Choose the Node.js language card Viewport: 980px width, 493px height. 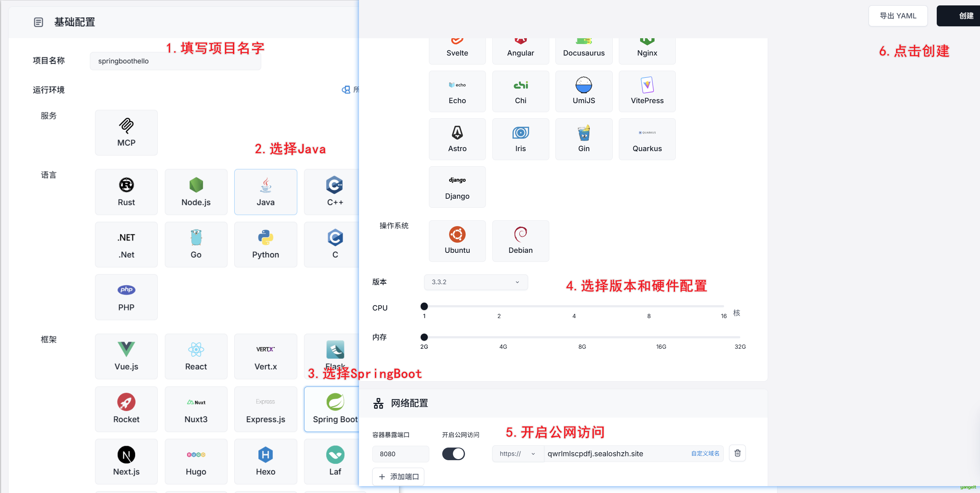[196, 192]
